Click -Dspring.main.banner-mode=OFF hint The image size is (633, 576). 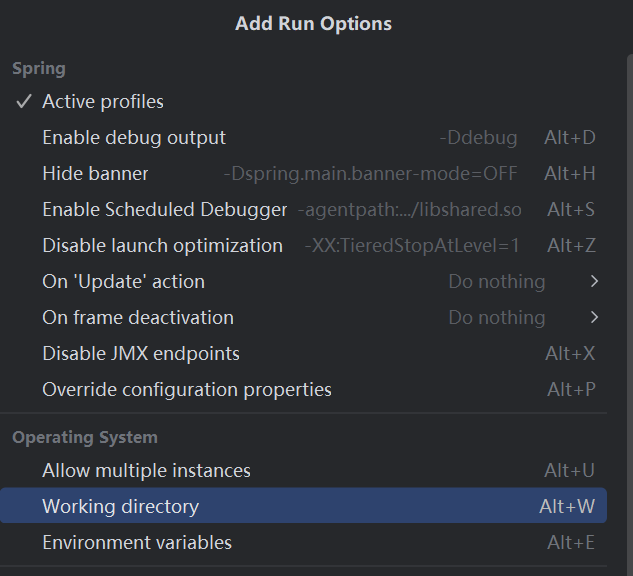coord(370,174)
